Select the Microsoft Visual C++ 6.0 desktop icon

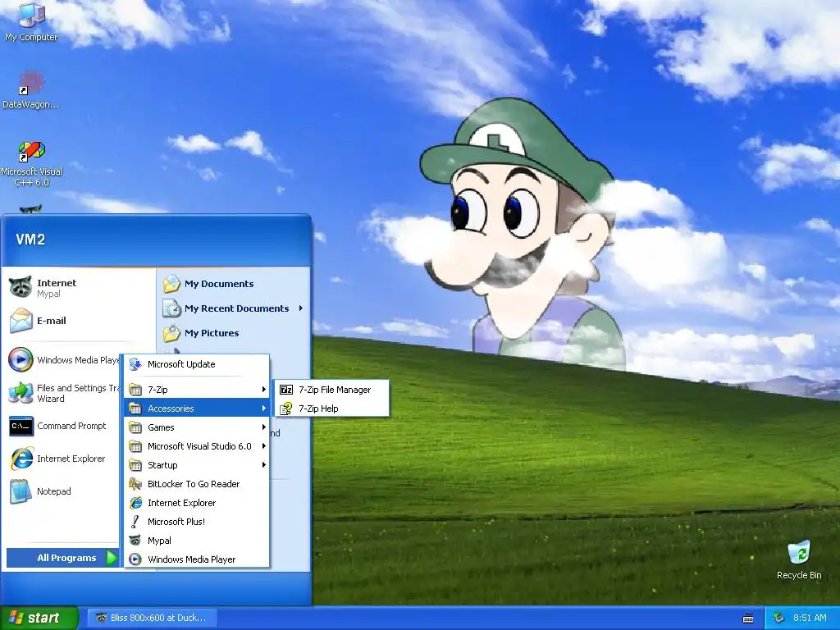[32, 151]
